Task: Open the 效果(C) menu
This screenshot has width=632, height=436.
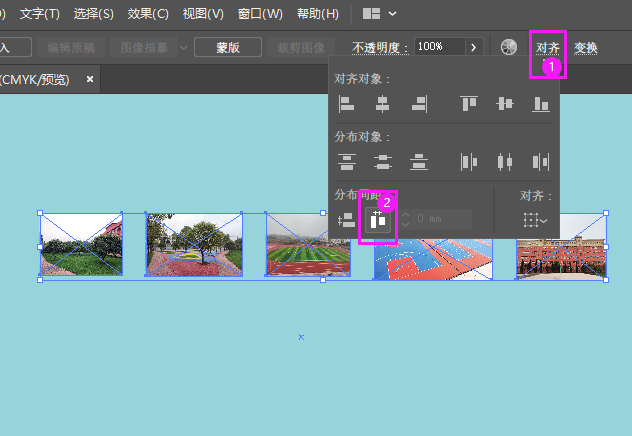Action: pyautogui.click(x=148, y=14)
